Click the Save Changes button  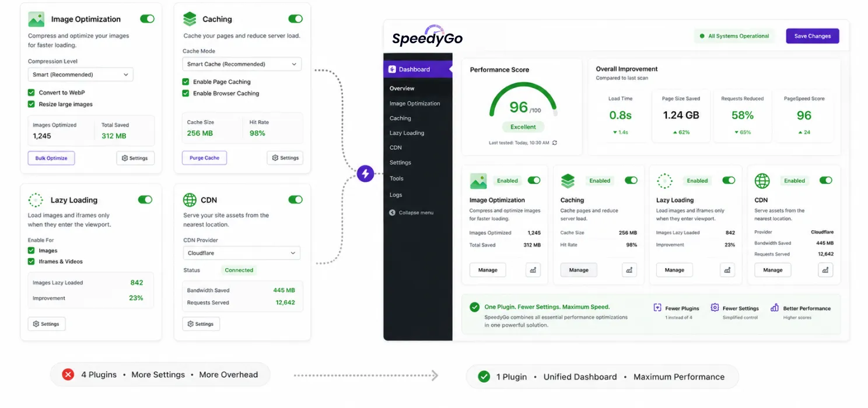pos(813,36)
